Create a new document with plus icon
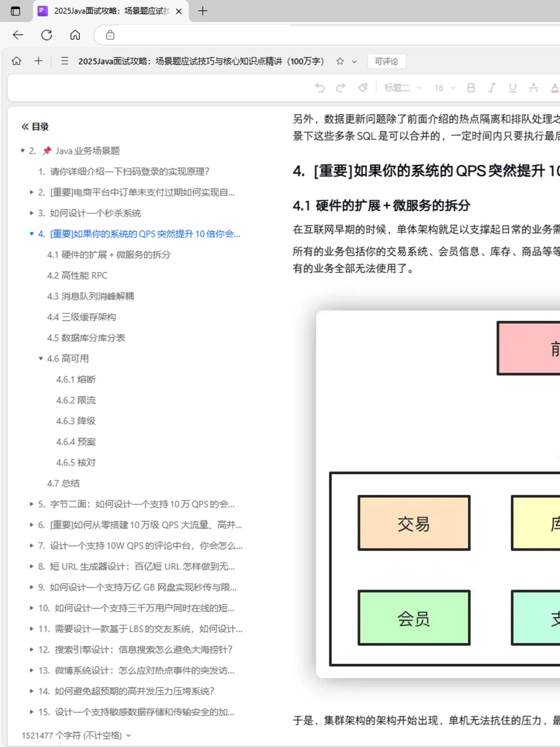The width and height of the screenshot is (560, 747). coord(38,61)
